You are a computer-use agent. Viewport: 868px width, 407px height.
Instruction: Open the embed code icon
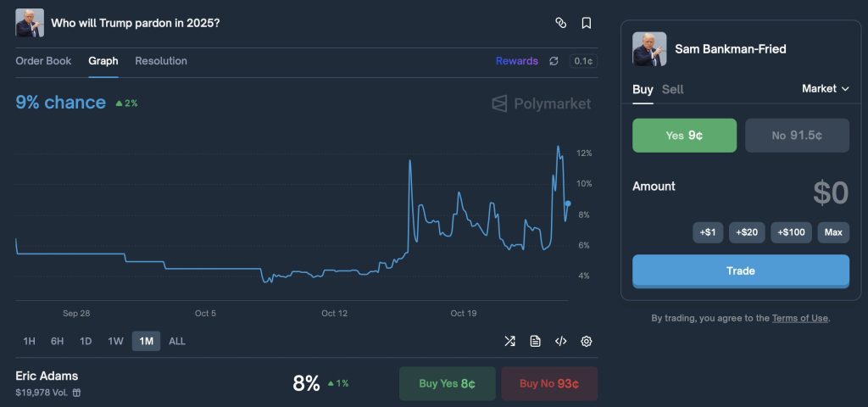560,341
